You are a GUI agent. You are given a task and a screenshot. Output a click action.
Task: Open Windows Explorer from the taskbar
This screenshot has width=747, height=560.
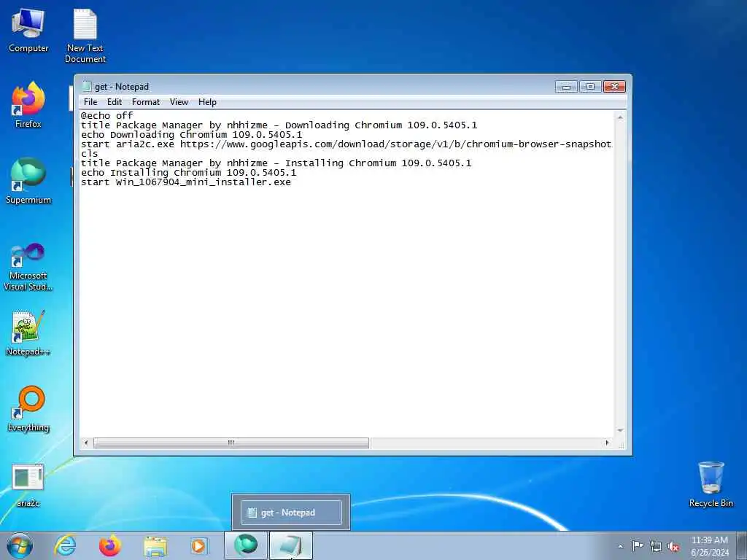(x=155, y=545)
